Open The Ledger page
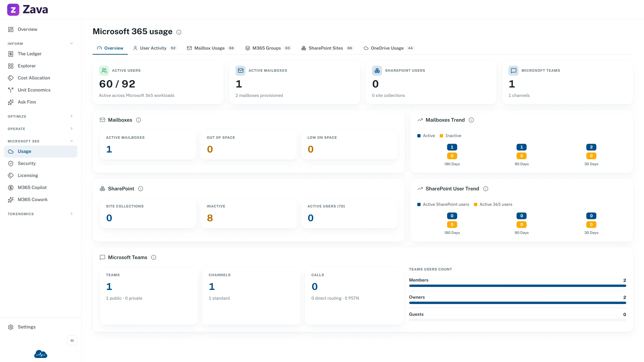The width and height of the screenshot is (644, 362). coord(41,54)
